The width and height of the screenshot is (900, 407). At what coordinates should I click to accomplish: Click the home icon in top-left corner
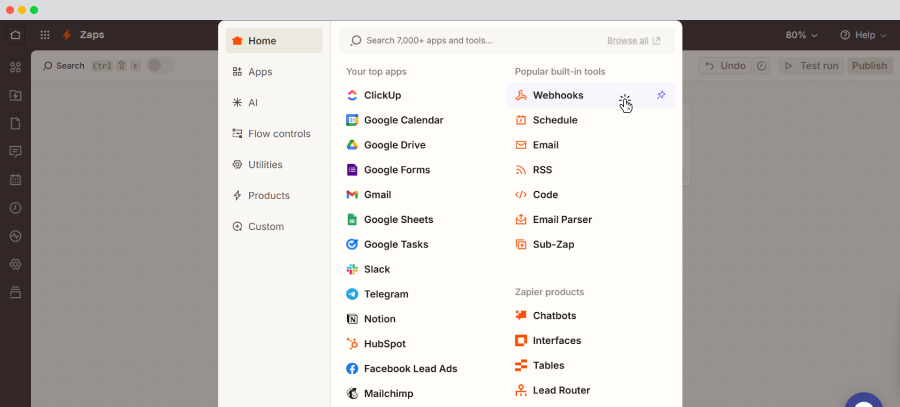coord(15,35)
